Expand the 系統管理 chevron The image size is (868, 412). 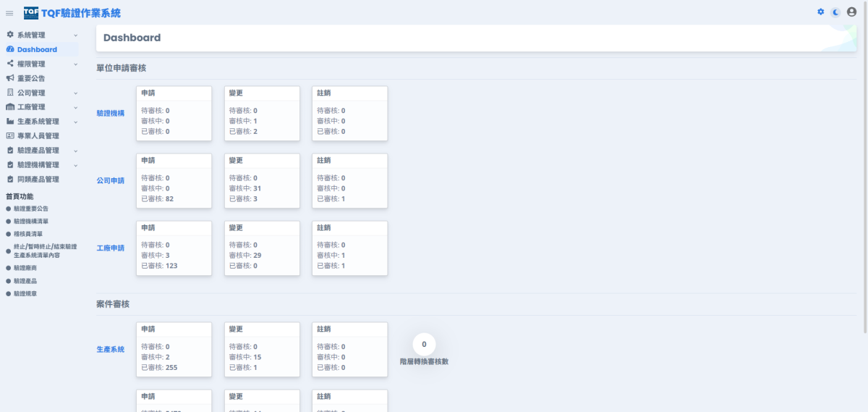coord(75,35)
